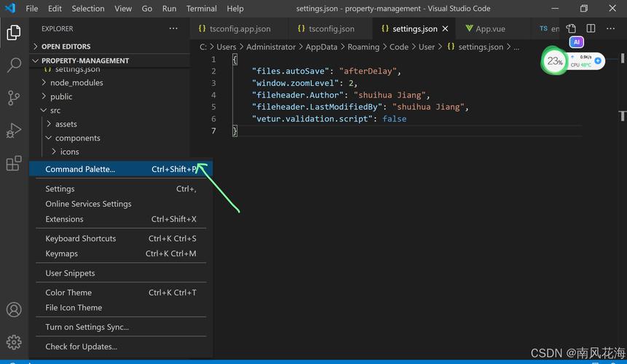Open the Selection menu
627x364 pixels.
[88, 9]
